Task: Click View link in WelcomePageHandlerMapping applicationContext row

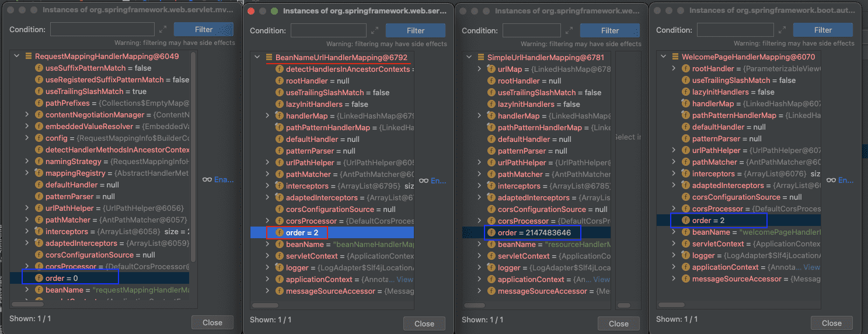Action: point(812,267)
